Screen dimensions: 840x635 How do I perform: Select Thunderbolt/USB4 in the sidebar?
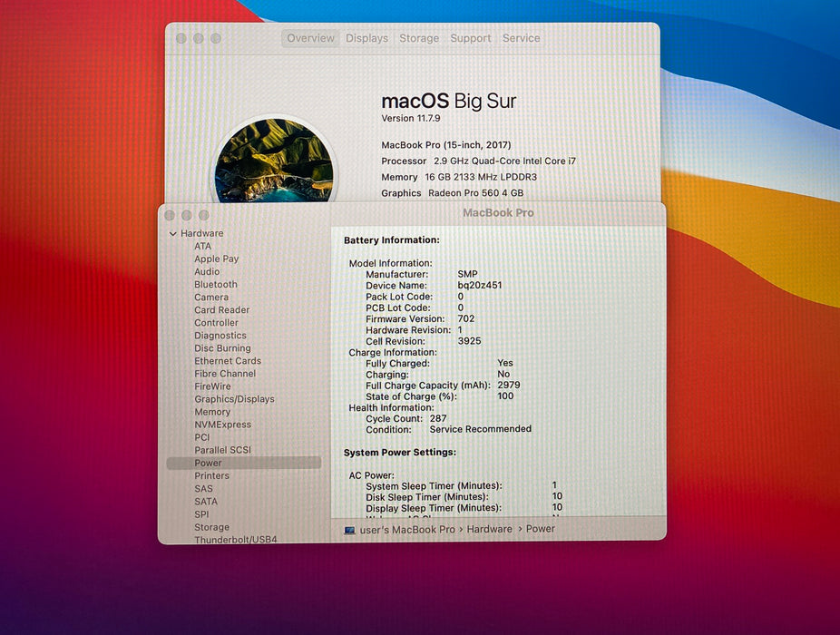(x=235, y=539)
